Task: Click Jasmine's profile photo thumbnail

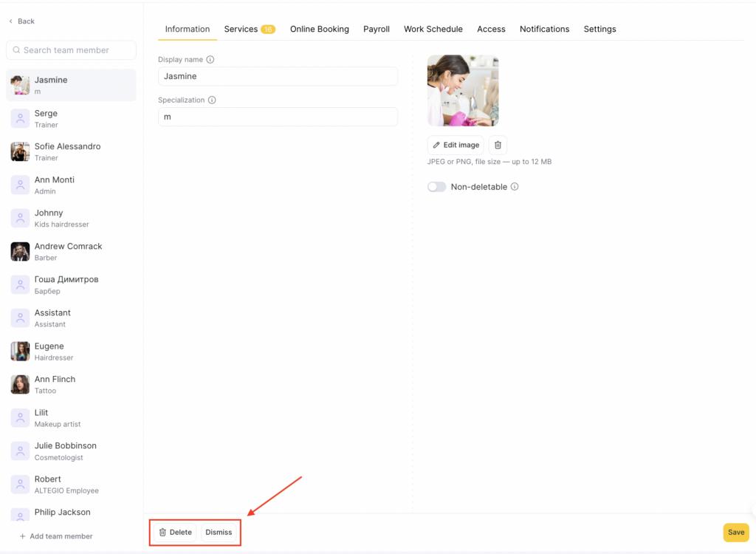Action: pyautogui.click(x=463, y=90)
